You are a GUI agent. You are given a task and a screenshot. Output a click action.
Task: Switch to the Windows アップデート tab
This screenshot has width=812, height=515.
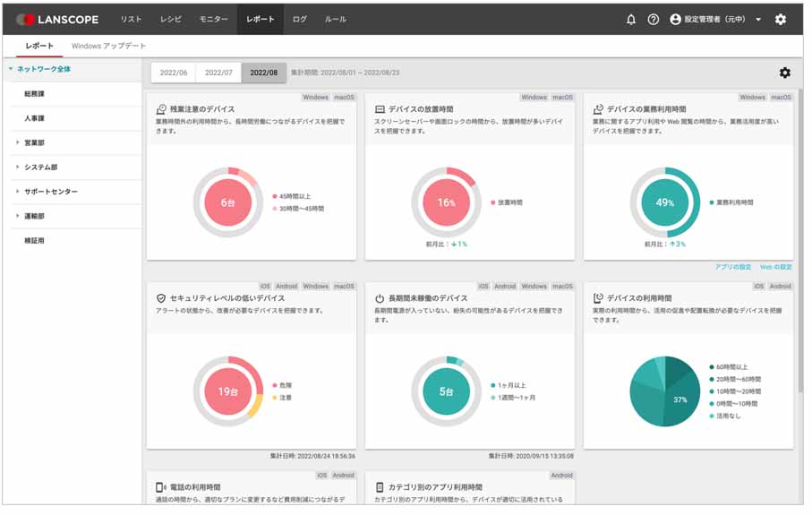108,46
